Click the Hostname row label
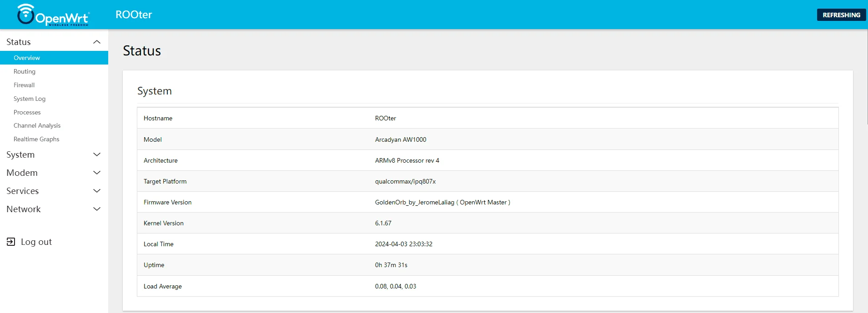 point(158,118)
